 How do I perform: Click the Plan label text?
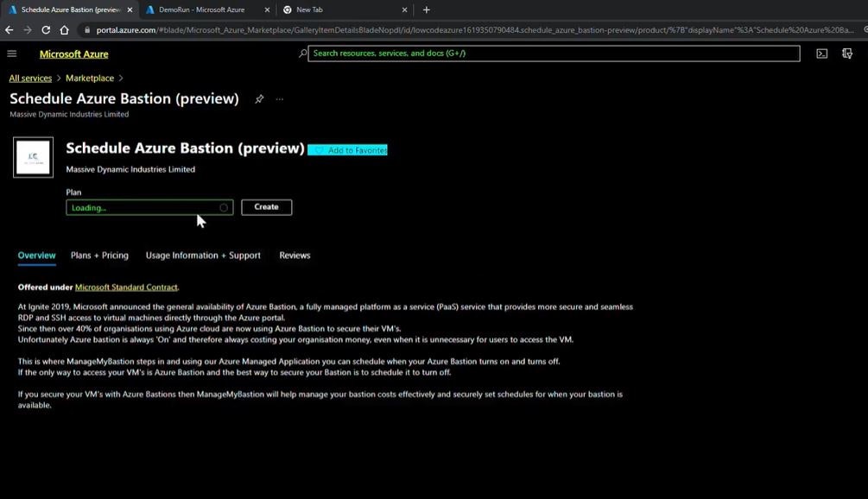(x=73, y=193)
